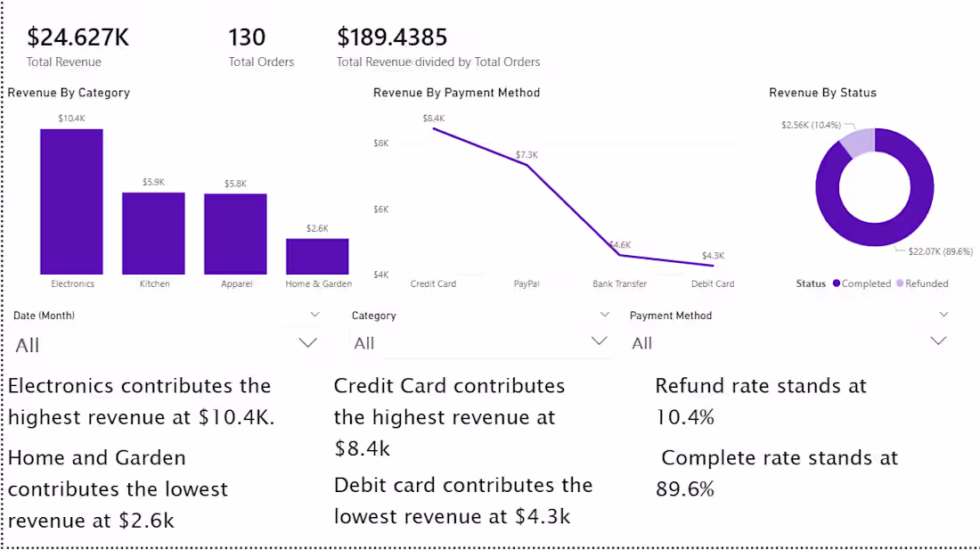980x550 pixels.
Task: Open the Date (Month) slicer dropdown
Action: pyautogui.click(x=307, y=341)
